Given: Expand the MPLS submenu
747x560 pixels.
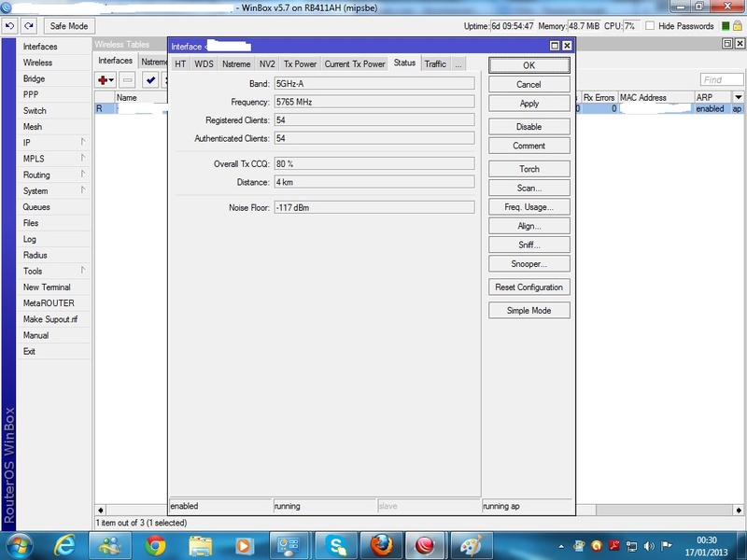Looking at the screenshot, I should [53, 159].
